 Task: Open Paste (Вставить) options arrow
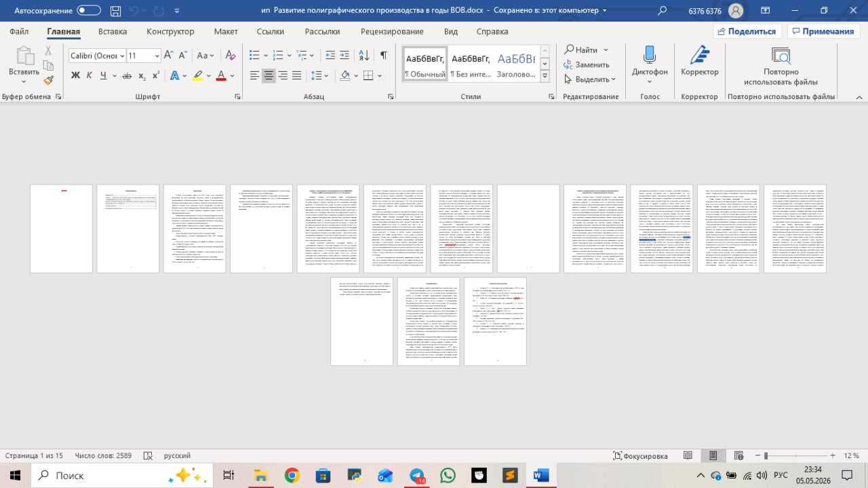pos(24,81)
